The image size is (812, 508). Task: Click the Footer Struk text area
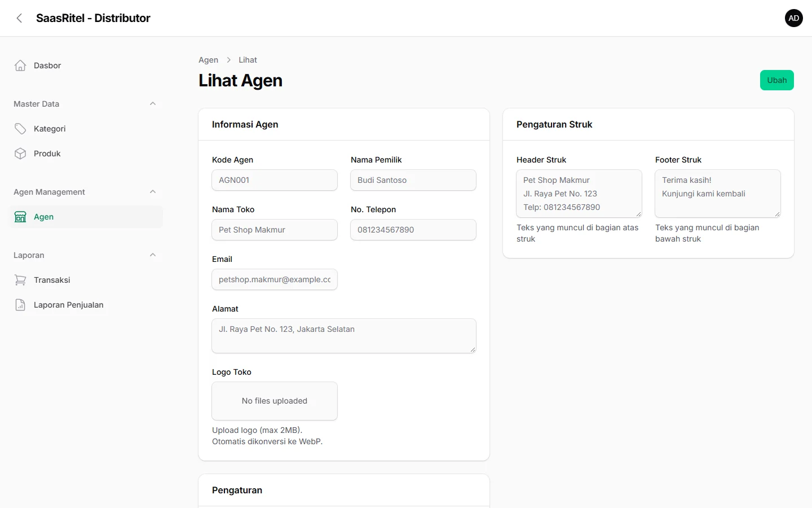point(718,194)
